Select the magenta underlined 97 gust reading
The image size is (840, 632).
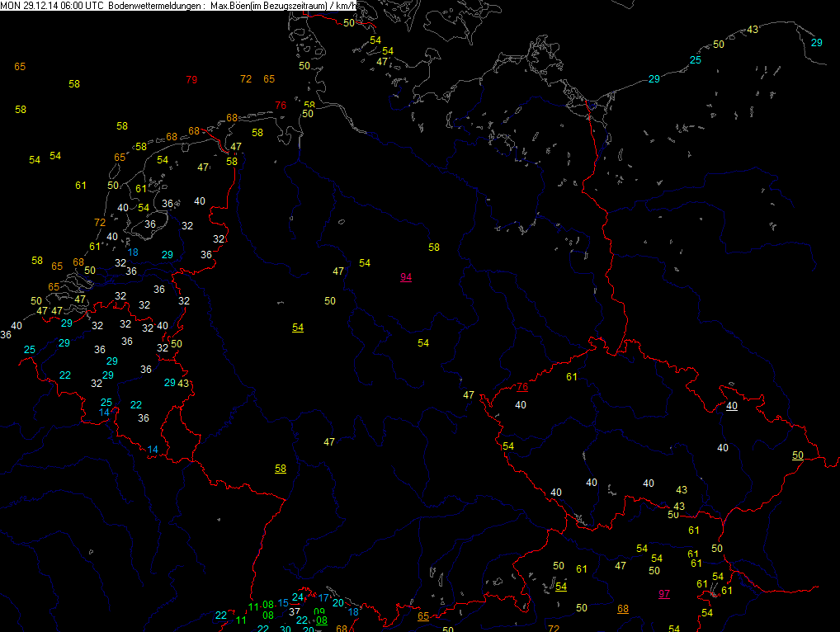pos(664,594)
